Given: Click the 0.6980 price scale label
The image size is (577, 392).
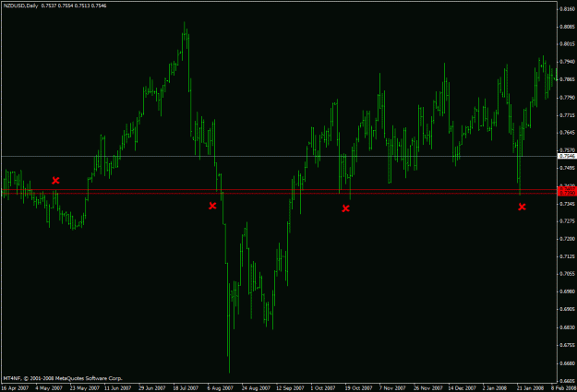Looking at the screenshot, I should click(567, 291).
